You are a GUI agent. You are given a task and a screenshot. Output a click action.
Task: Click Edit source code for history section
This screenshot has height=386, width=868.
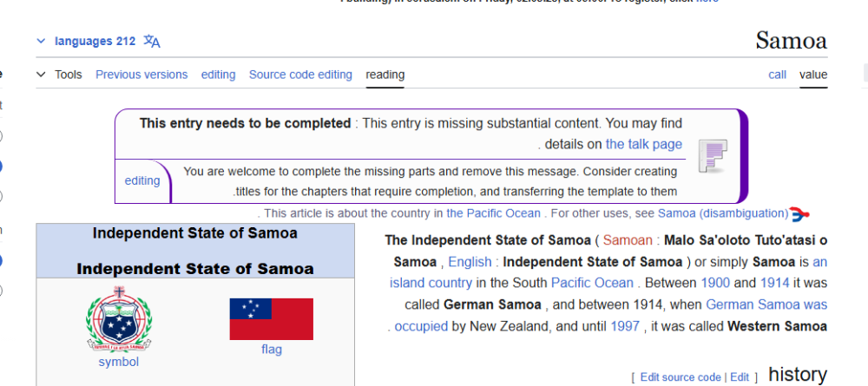pos(681,377)
